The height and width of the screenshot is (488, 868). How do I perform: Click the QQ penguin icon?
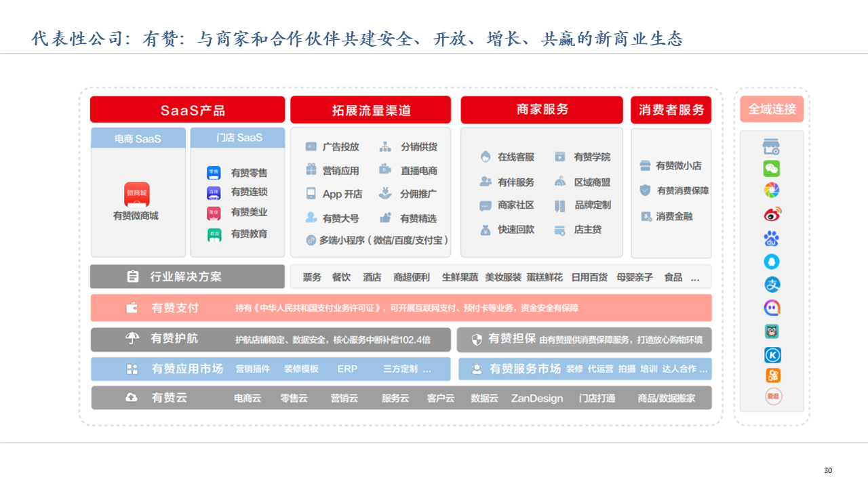coord(772,262)
